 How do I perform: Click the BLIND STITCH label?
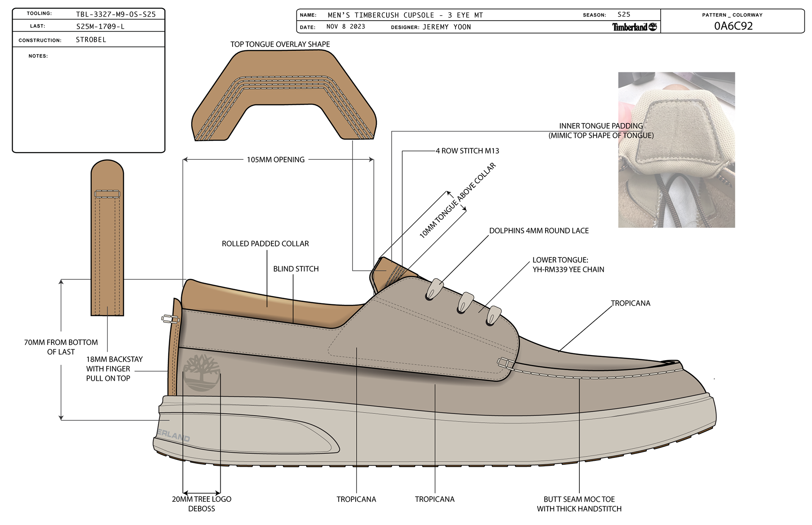(296, 269)
